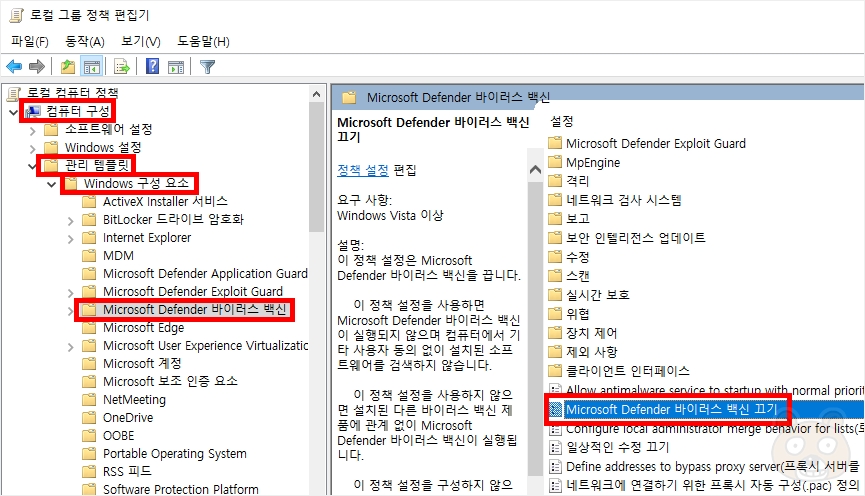Expand Microsoft User Experience Virtualization node
The width and height of the screenshot is (865, 496).
click(x=71, y=346)
